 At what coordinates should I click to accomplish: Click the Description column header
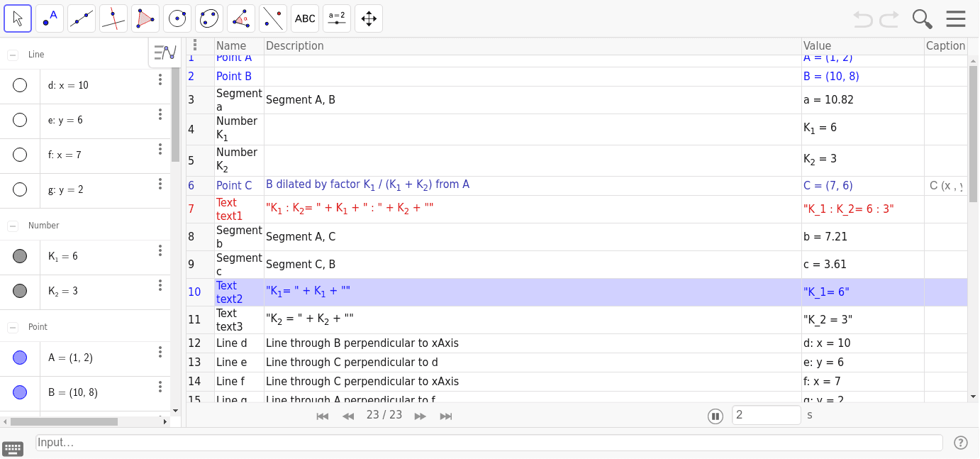pyautogui.click(x=533, y=46)
